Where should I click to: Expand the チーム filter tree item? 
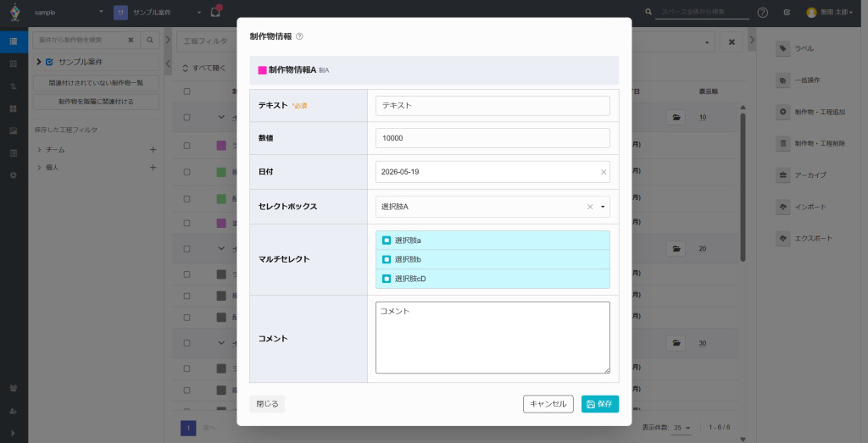[x=39, y=150]
